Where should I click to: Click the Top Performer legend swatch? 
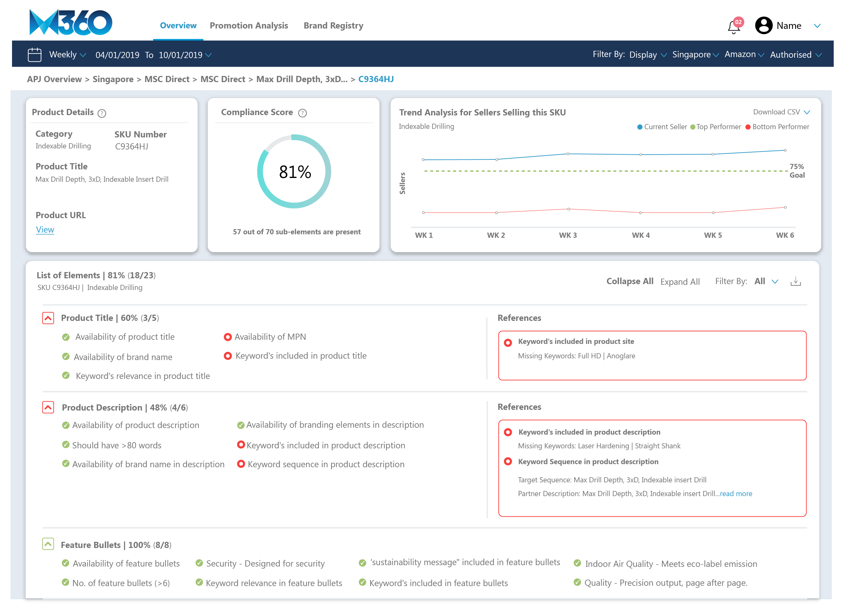click(x=693, y=127)
